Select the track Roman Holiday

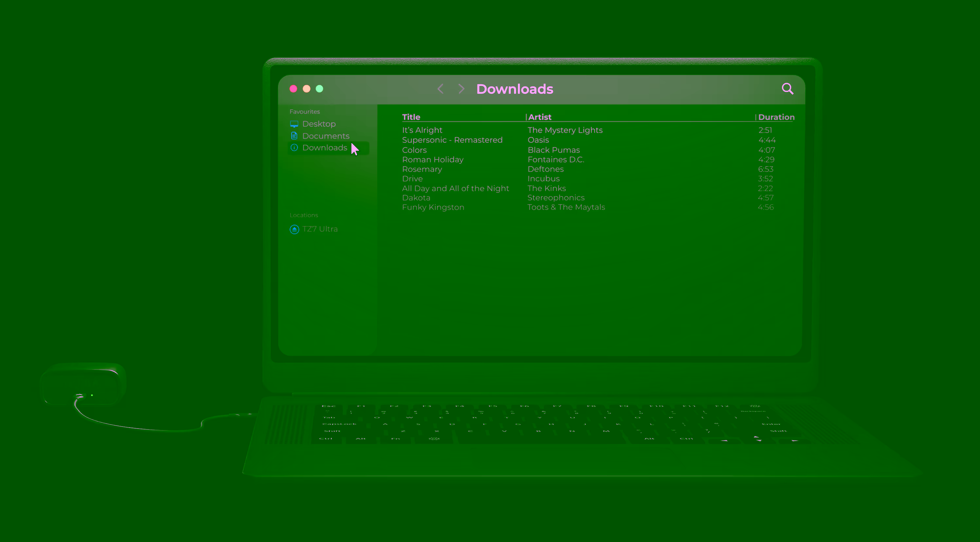tap(433, 160)
